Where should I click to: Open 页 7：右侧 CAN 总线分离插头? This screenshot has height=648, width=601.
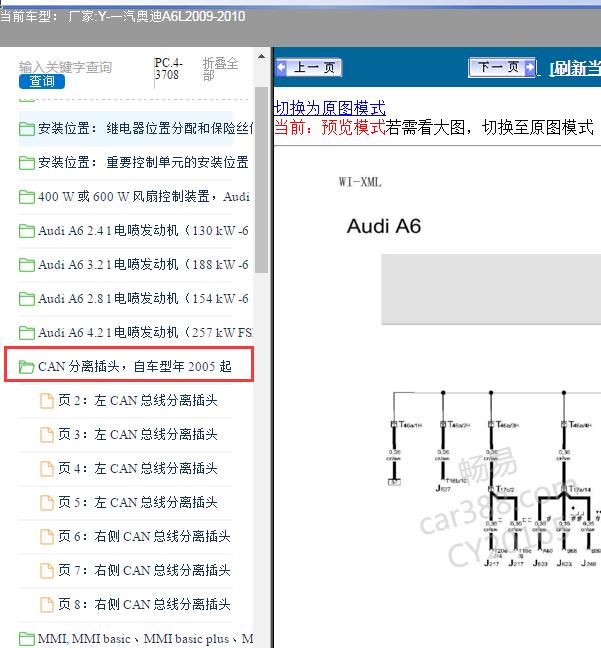click(144, 570)
